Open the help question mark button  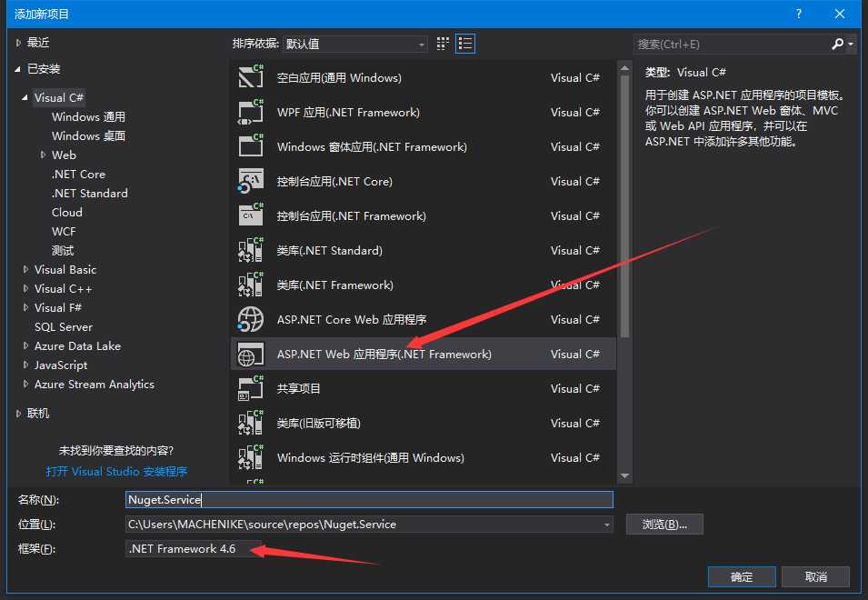[x=798, y=14]
